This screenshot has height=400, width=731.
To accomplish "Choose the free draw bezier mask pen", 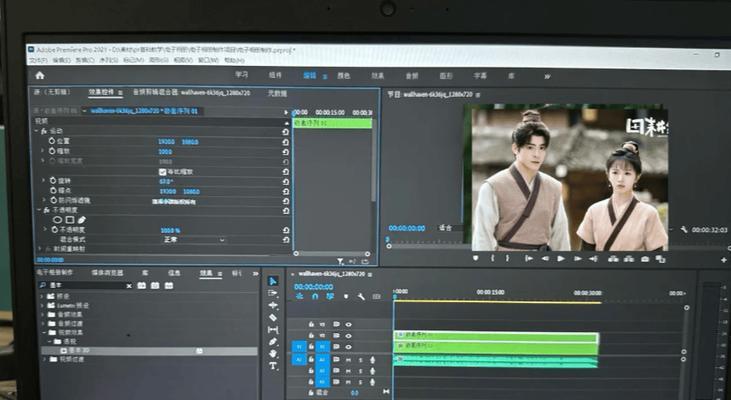I will (x=82, y=220).
